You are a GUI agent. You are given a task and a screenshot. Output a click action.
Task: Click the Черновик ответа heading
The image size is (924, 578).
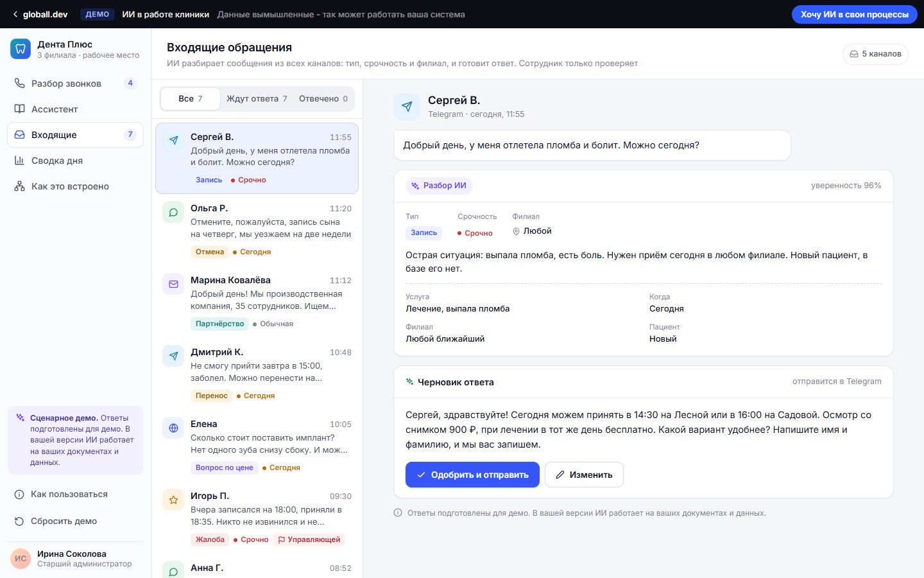pos(456,382)
